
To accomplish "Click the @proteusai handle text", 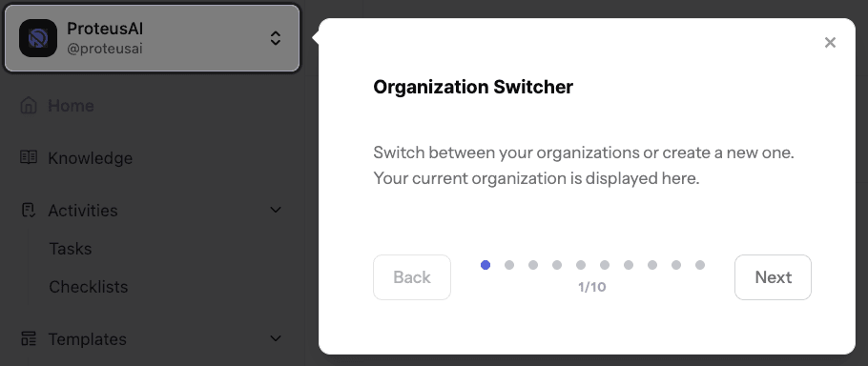I will (x=105, y=49).
